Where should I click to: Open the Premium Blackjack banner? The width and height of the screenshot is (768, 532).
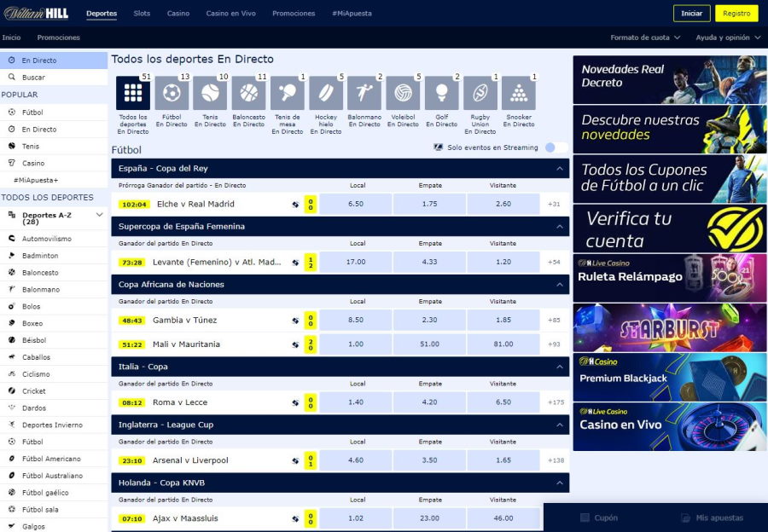point(670,378)
